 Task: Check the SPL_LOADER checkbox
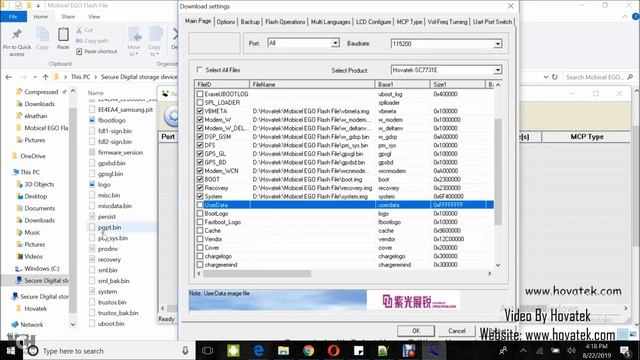click(200, 102)
